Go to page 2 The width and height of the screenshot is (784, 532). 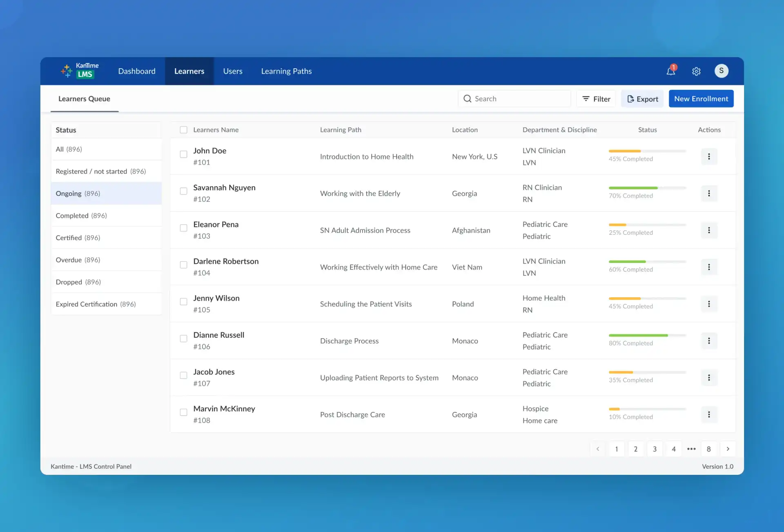coord(636,449)
